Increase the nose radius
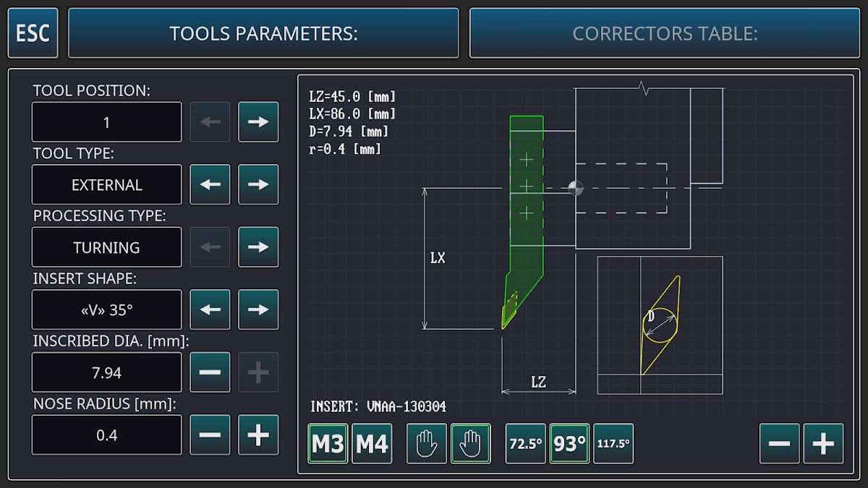Screen dimensions: 868x488 pos(258,435)
